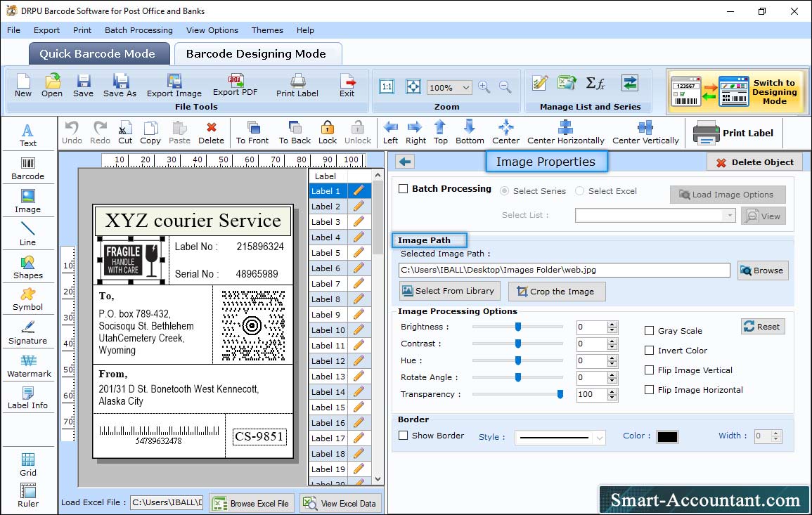
Task: Zoom in with the magnifier plus icon
Action: (x=484, y=86)
